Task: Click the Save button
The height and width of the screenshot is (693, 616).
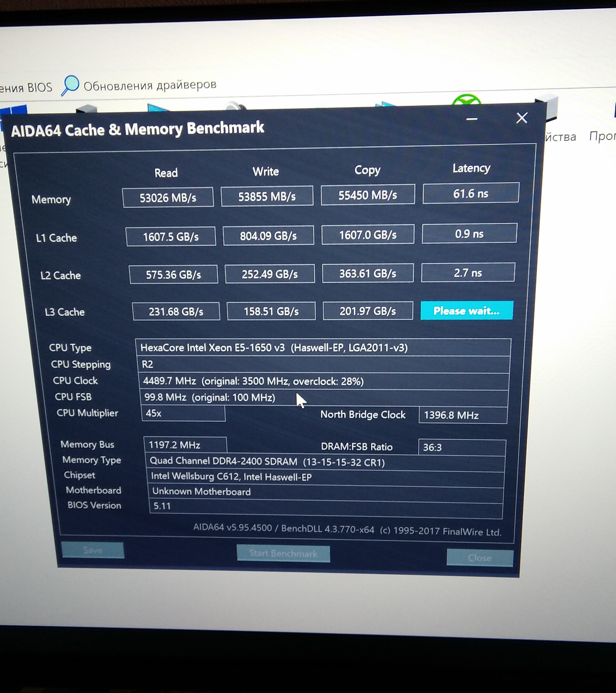Action: (x=92, y=550)
